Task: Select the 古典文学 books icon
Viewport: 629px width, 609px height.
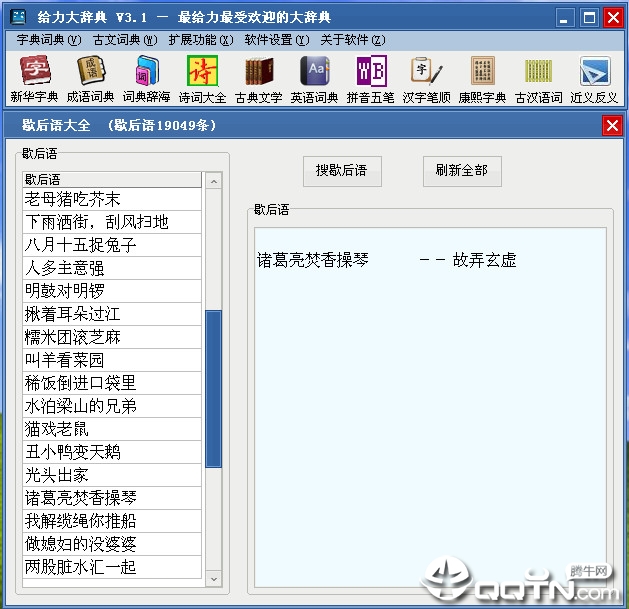Action: [258, 79]
